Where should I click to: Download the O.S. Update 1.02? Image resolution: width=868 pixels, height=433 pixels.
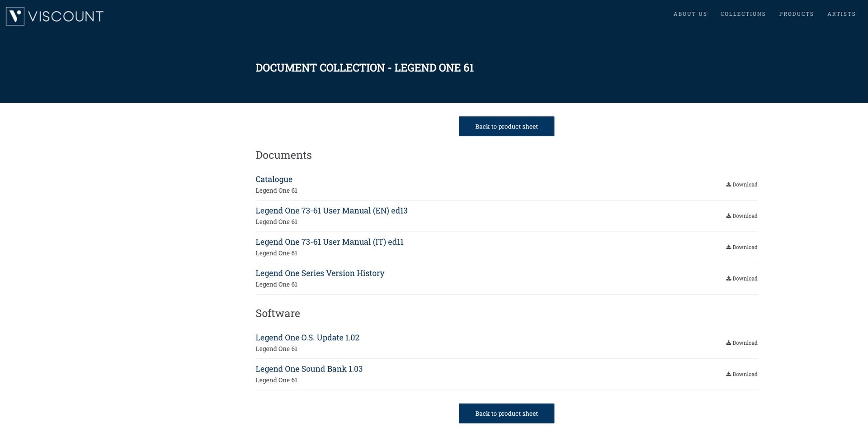pyautogui.click(x=742, y=343)
